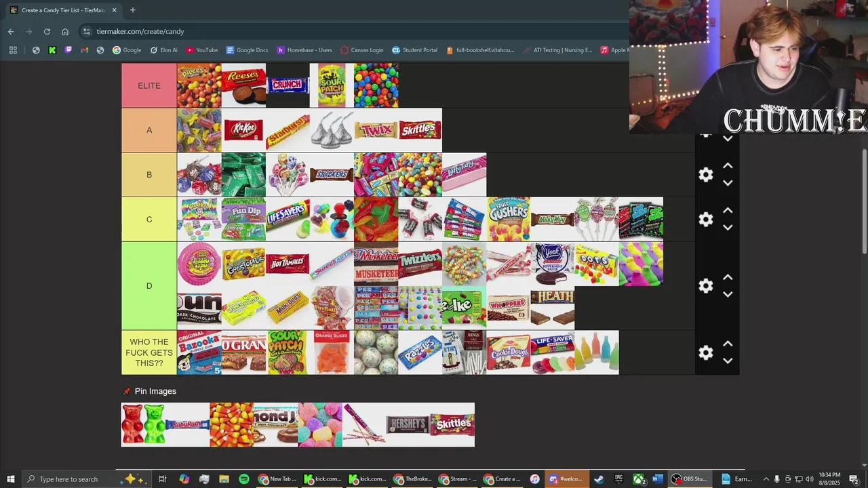Select the C tier label
Image resolution: width=868 pixels, height=488 pixels.
click(149, 220)
